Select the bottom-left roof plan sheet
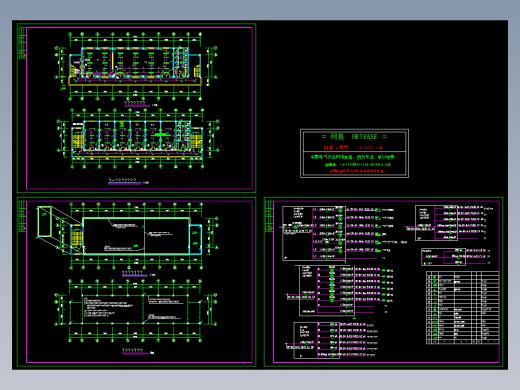 pyautogui.click(x=136, y=282)
